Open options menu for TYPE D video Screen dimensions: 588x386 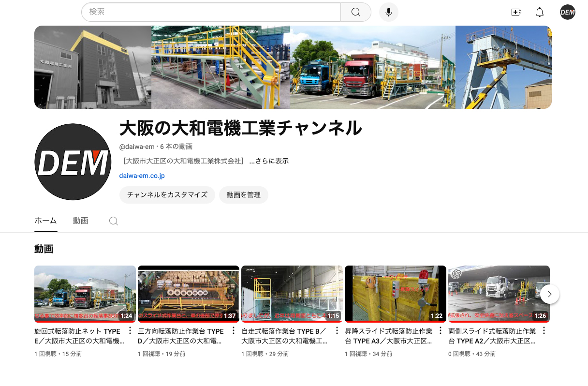pyautogui.click(x=233, y=331)
